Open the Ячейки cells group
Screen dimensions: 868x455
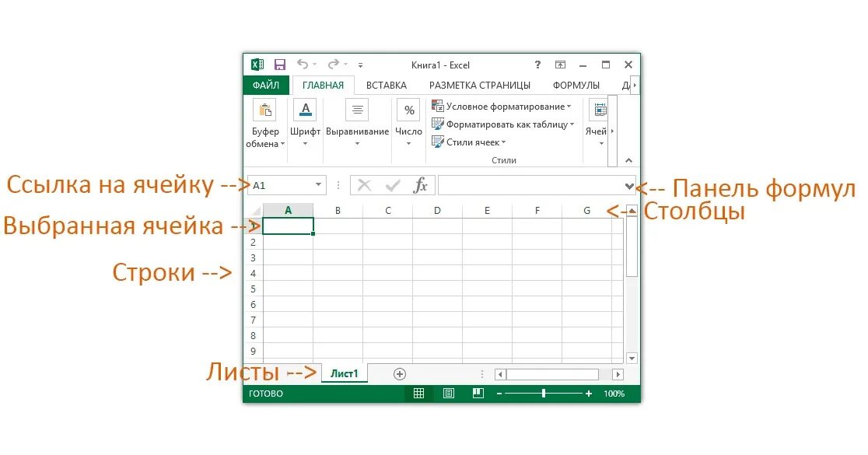pyautogui.click(x=598, y=124)
